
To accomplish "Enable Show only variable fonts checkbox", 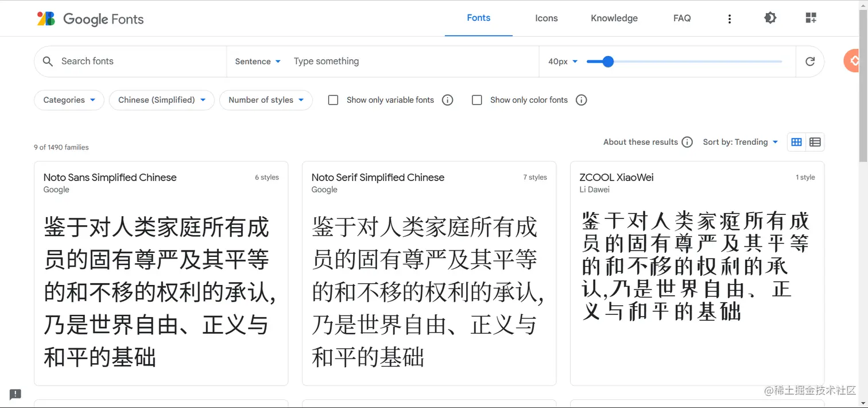I will coord(333,100).
